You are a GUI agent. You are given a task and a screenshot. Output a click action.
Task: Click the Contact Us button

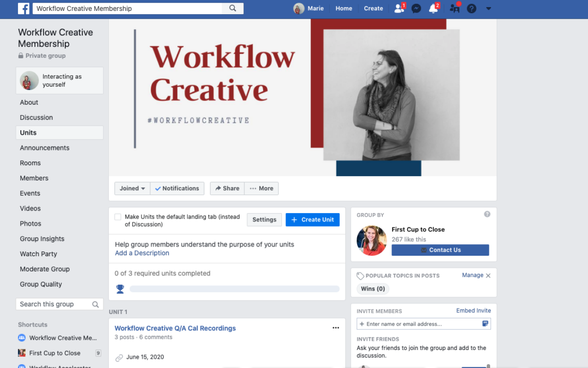440,250
